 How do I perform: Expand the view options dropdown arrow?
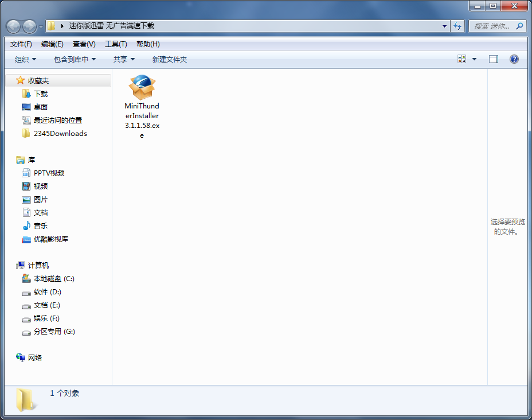474,59
